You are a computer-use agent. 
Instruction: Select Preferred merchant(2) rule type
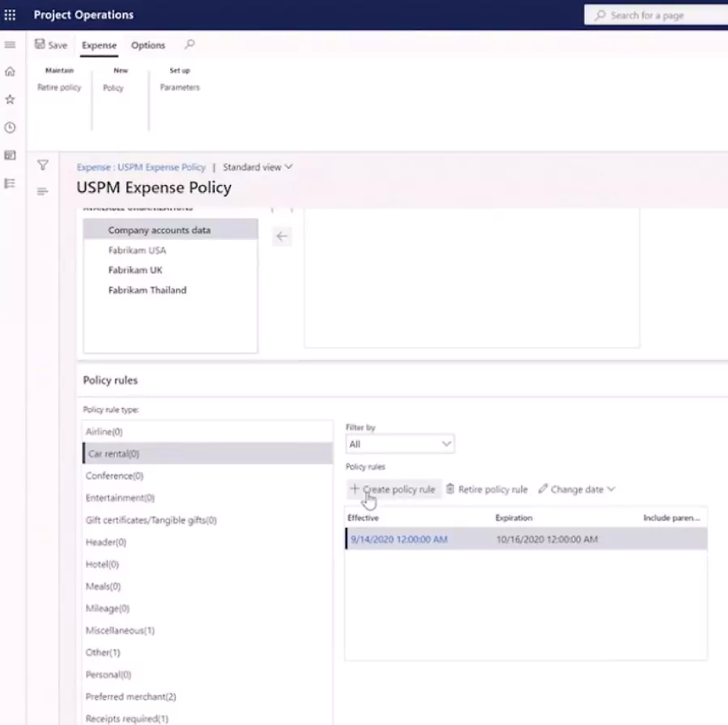[131, 697]
